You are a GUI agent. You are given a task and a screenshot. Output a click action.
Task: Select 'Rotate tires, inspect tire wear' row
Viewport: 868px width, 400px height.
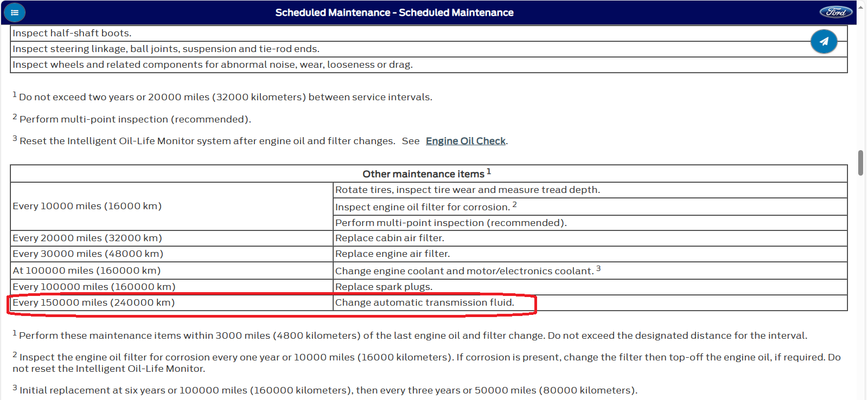467,190
